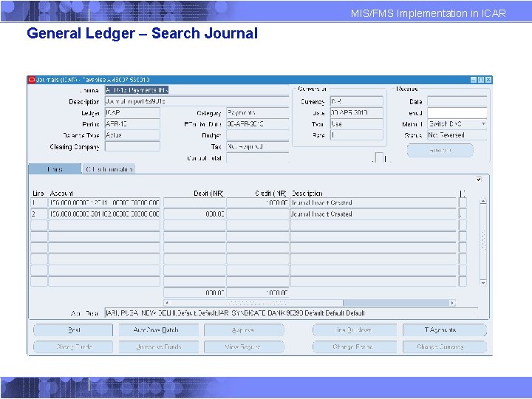Click the empty Budget field
This screenshot has width=532, height=399.
click(258, 135)
